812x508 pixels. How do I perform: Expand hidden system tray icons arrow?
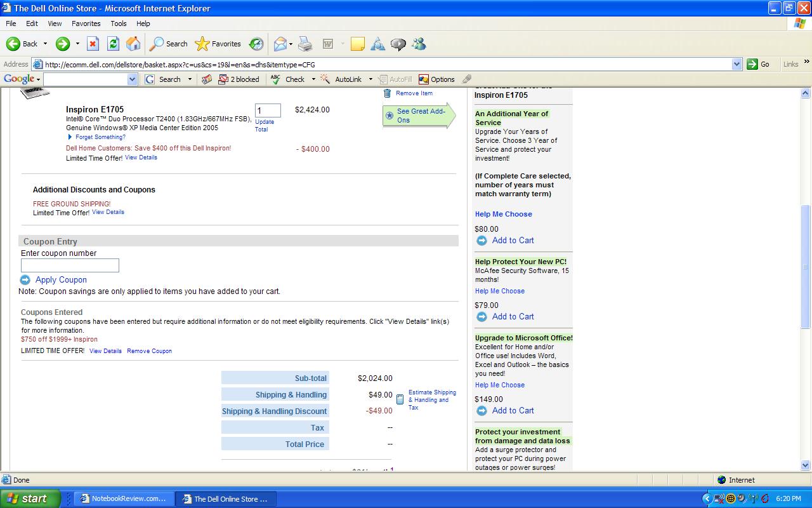[707, 498]
